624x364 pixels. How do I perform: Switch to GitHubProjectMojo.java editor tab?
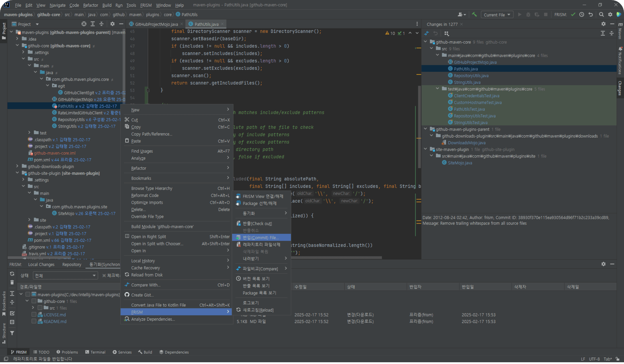156,24
